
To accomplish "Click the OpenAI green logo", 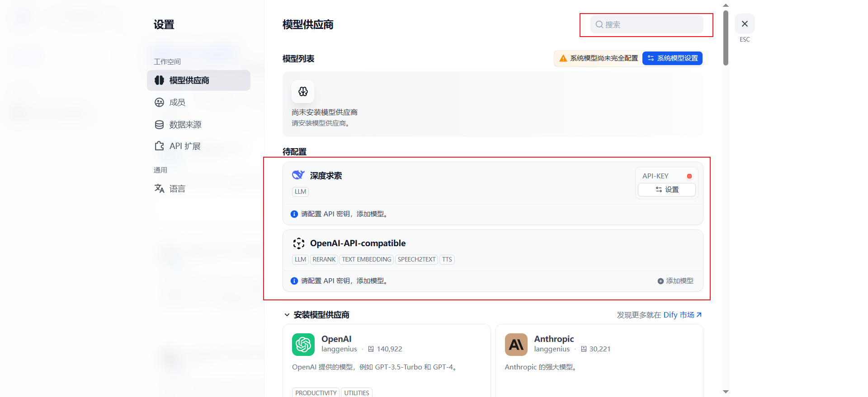I will click(303, 345).
